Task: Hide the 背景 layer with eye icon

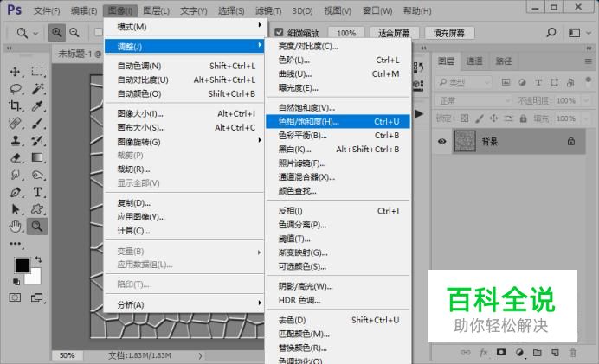Action: 442,141
